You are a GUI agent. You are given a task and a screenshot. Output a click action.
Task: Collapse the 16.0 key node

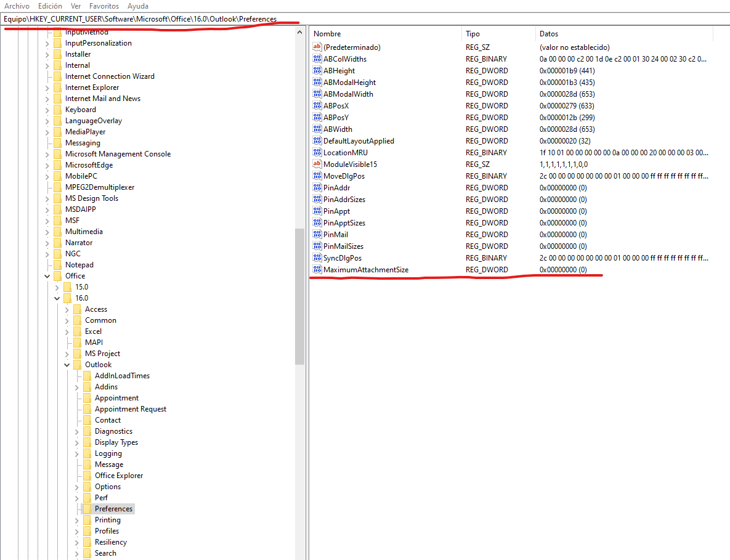pyautogui.click(x=57, y=298)
